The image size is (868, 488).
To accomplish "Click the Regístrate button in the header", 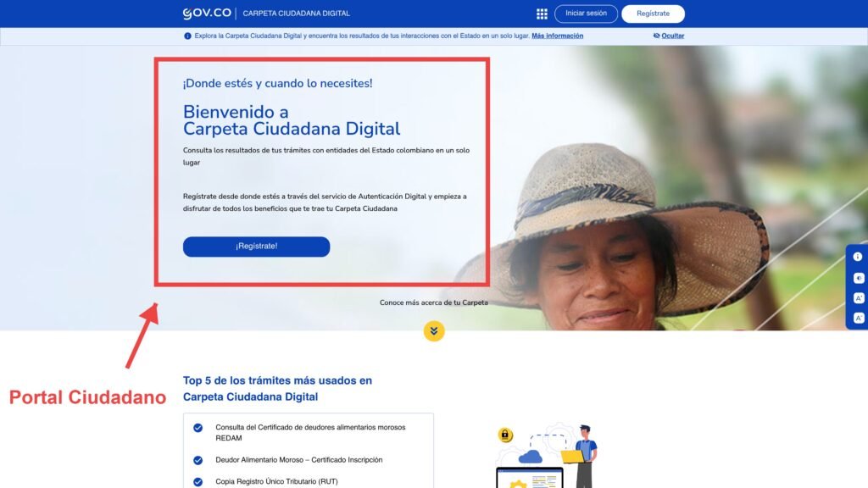I will [653, 14].
